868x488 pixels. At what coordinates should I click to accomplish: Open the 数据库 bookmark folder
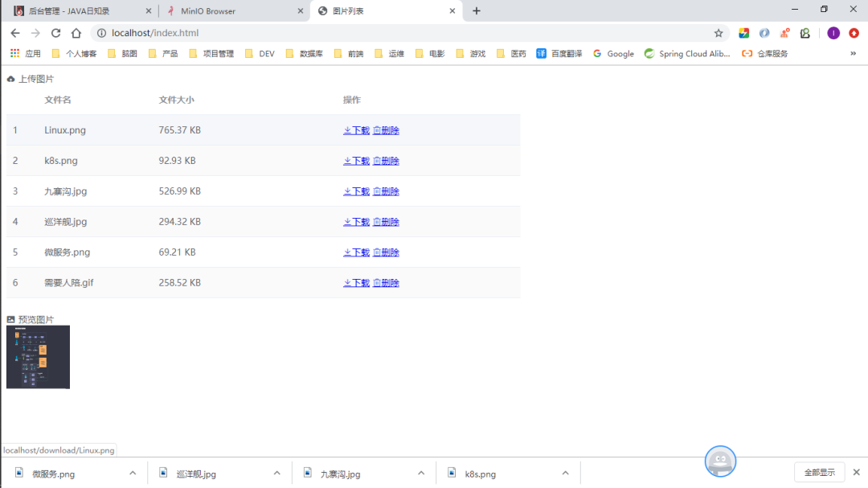tap(304, 54)
